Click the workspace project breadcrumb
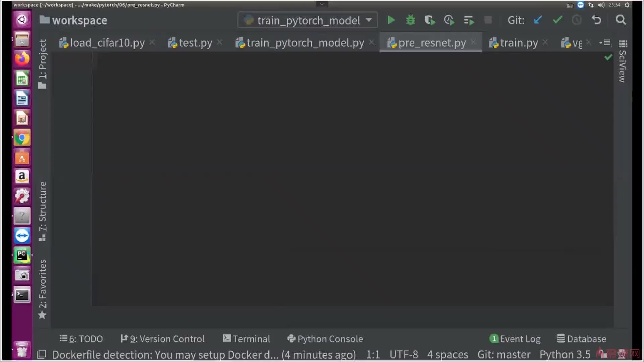Screen dimensions: 644x362 [x=73, y=20]
